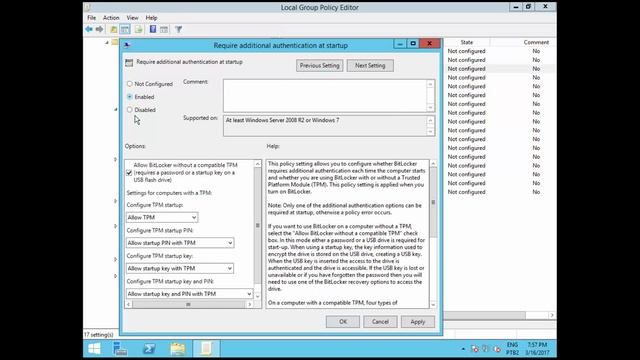Open the blue Help toolbar icon
Viewport: 640px width, 360px height.
[x=153, y=29]
